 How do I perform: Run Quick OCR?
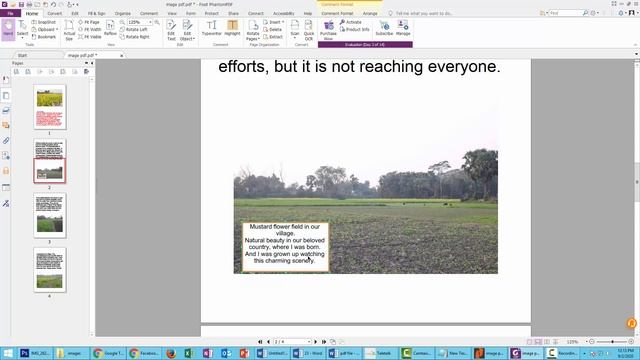click(309, 30)
